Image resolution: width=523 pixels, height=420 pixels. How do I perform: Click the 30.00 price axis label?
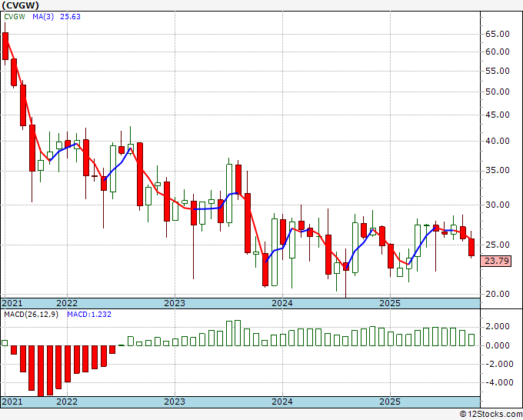point(498,205)
